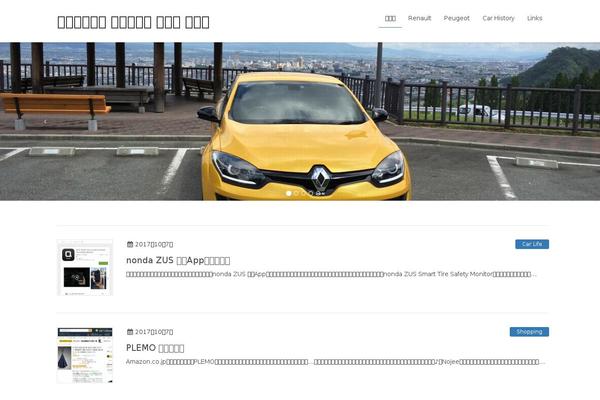Go to the Car History page
The height and width of the screenshot is (400, 600).
pos(498,18)
